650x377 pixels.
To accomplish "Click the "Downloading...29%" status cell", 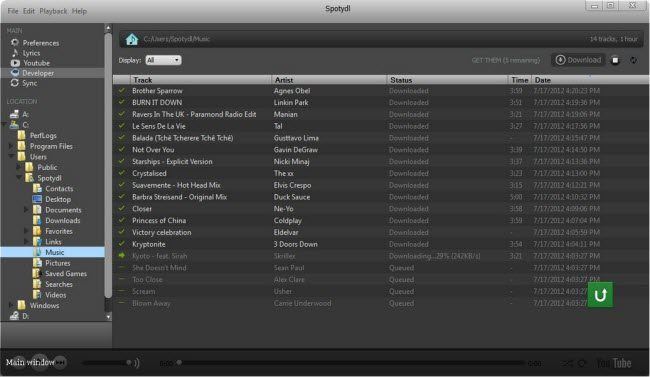I will (434, 256).
